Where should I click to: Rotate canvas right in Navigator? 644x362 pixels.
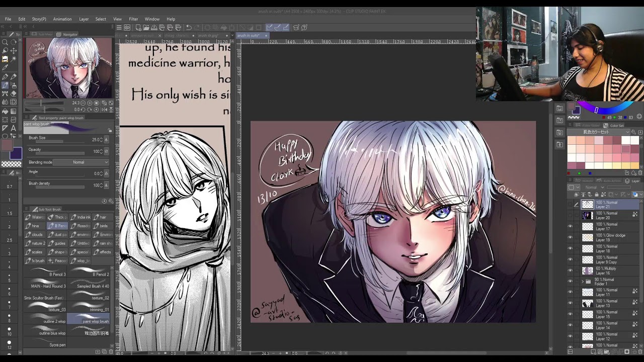[89, 110]
